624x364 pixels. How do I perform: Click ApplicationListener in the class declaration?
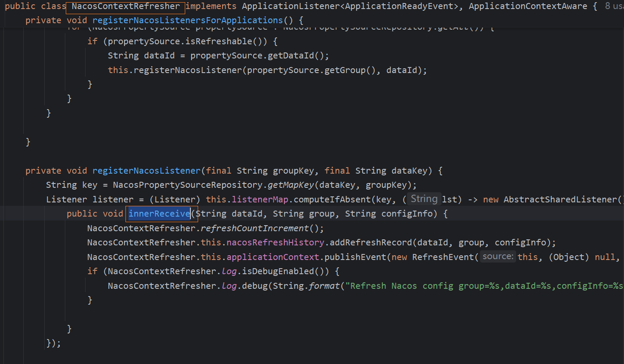pyautogui.click(x=291, y=6)
